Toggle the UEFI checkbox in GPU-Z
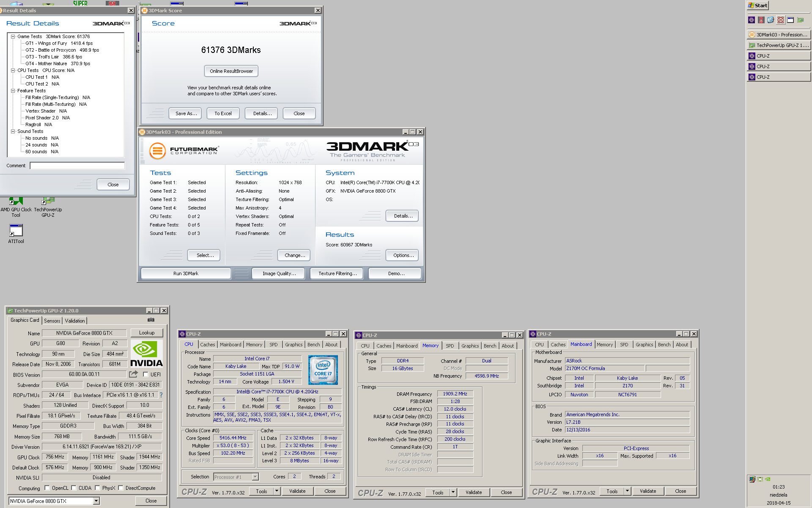The height and width of the screenshot is (508, 812). [145, 375]
